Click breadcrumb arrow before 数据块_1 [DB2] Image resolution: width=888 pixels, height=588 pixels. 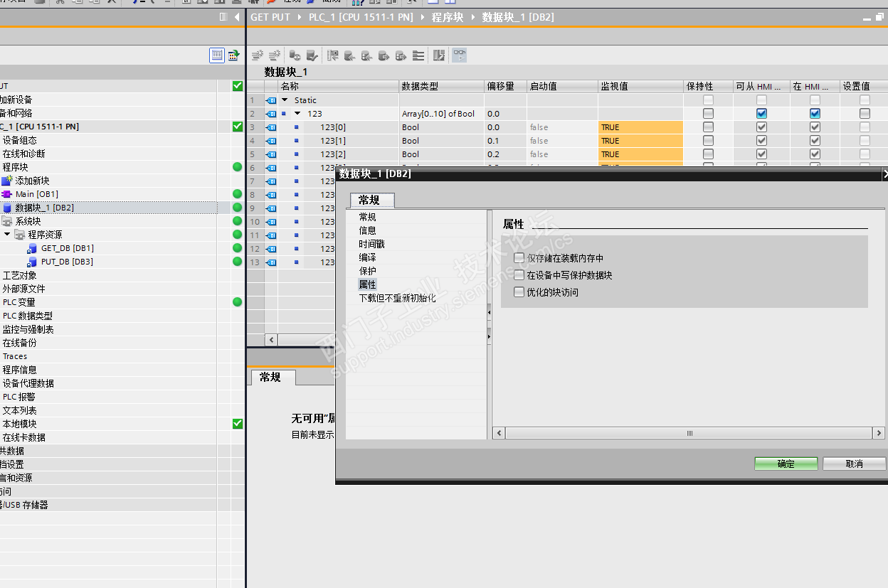[x=473, y=17]
